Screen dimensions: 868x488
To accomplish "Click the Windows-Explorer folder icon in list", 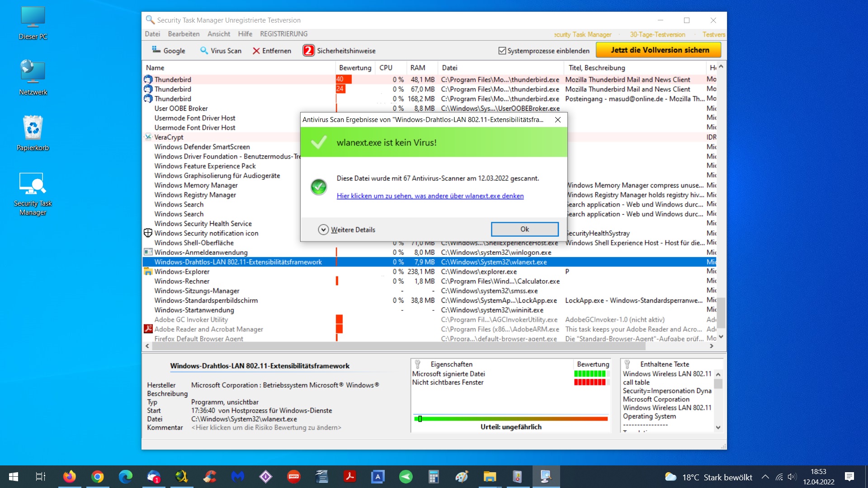I will (x=148, y=272).
